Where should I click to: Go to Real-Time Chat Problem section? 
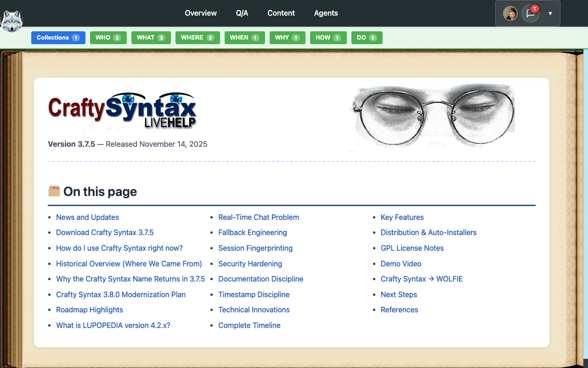(259, 217)
